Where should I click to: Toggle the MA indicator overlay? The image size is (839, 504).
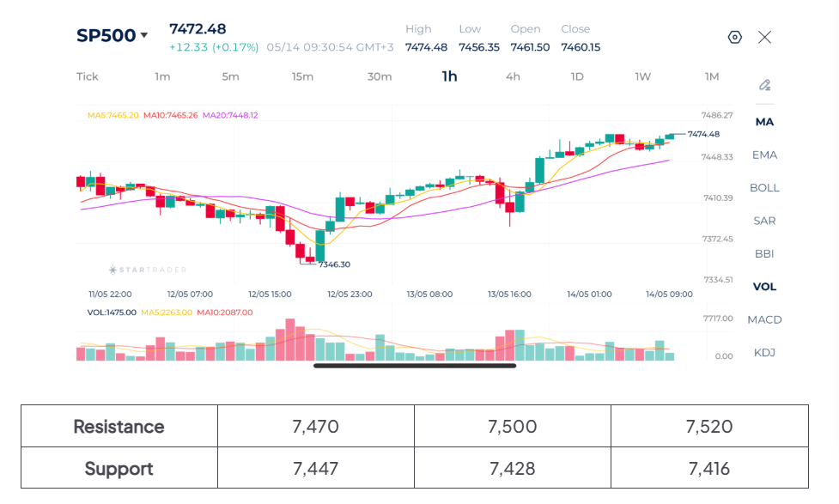[x=764, y=122]
